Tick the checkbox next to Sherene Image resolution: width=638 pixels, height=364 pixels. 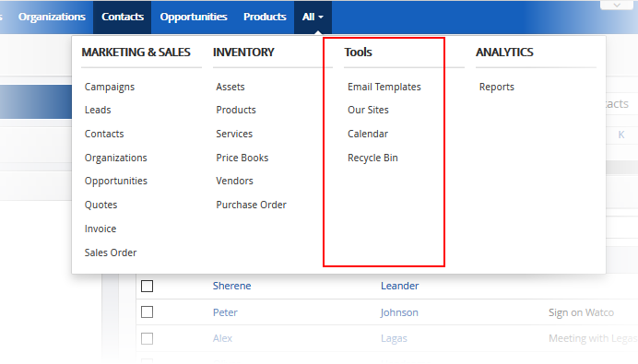[x=147, y=286]
